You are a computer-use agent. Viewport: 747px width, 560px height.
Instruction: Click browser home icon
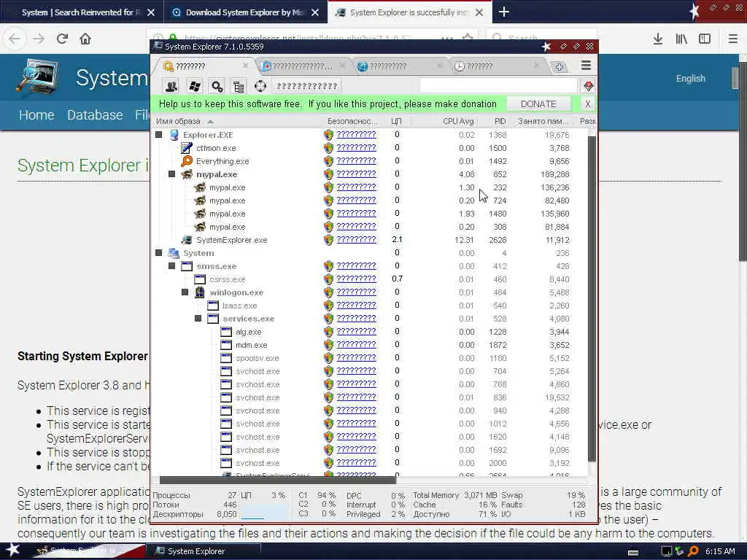click(85, 39)
